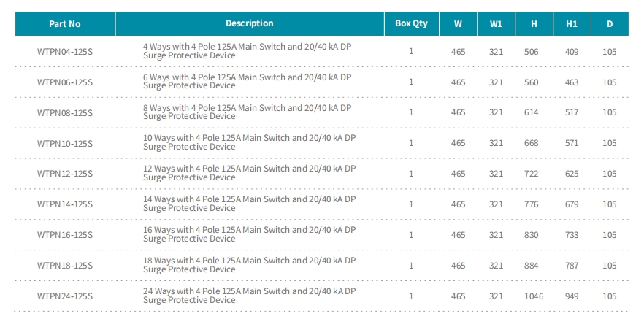
Task: Select the W1 column header
Action: [x=496, y=24]
